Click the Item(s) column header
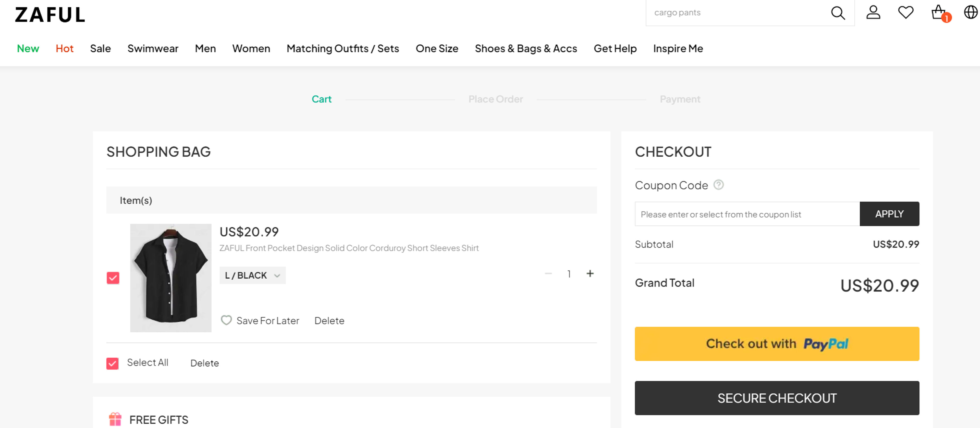The width and height of the screenshot is (980, 428). pos(136,200)
